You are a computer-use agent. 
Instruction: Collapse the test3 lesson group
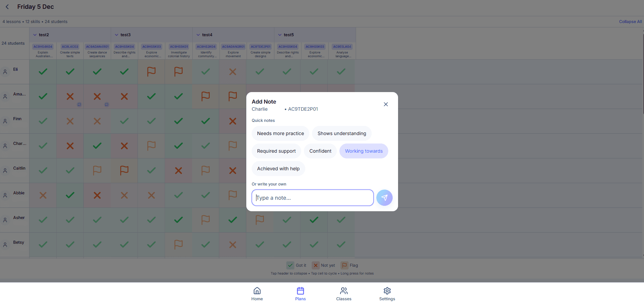click(117, 35)
